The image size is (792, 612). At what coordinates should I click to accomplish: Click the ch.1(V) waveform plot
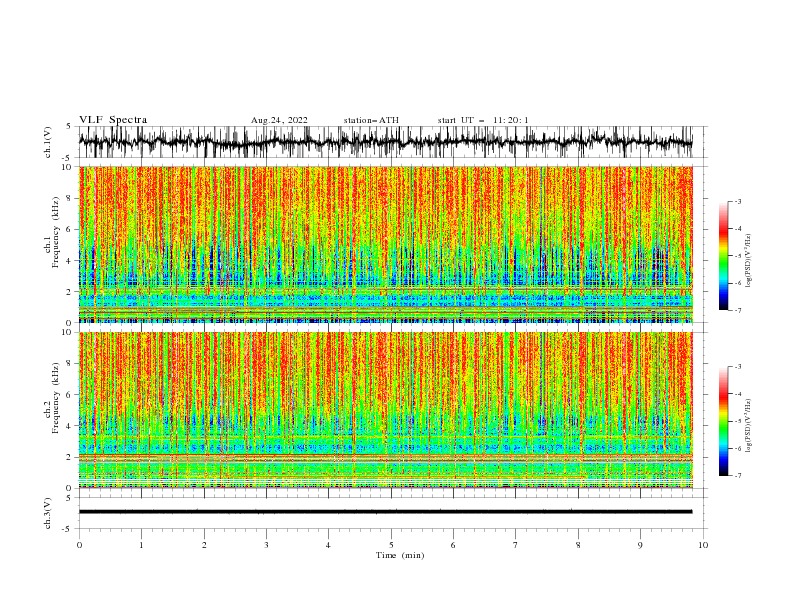pos(385,142)
